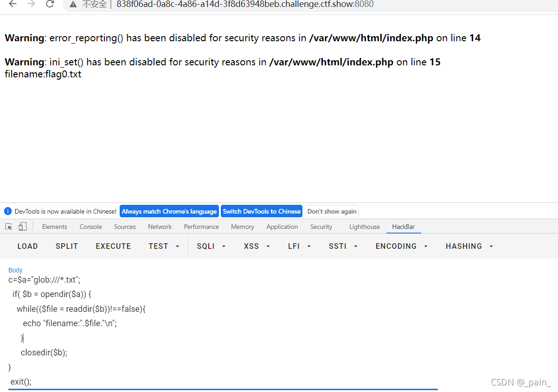
Task: Open the Security tab
Action: tap(321, 227)
